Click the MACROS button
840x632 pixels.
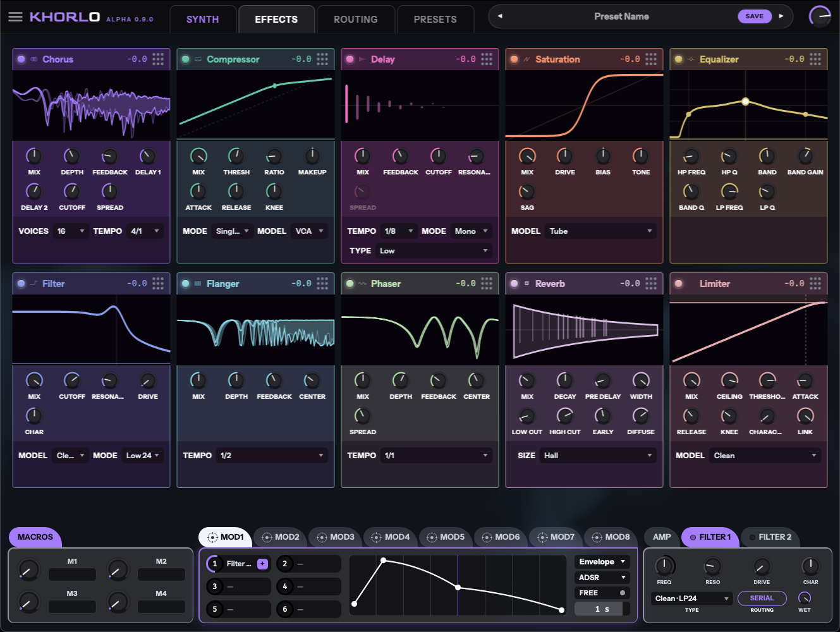[x=35, y=537]
